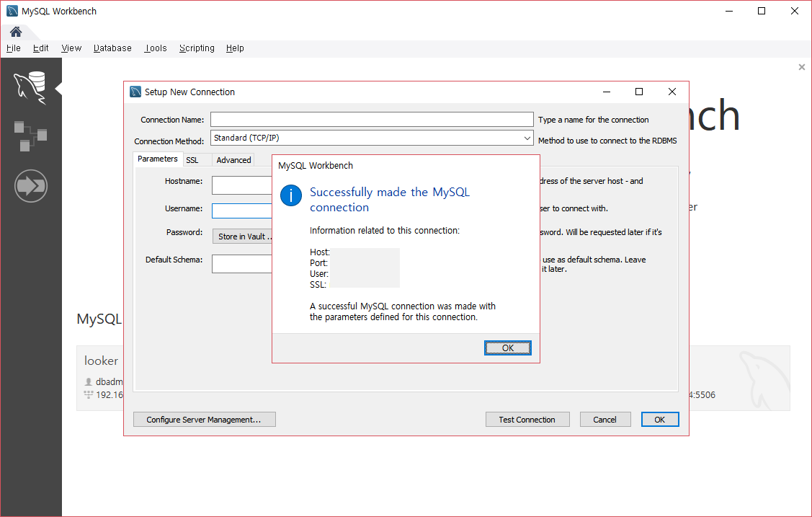Click the 'User:' label in message box
812x517 pixels.
coord(319,274)
